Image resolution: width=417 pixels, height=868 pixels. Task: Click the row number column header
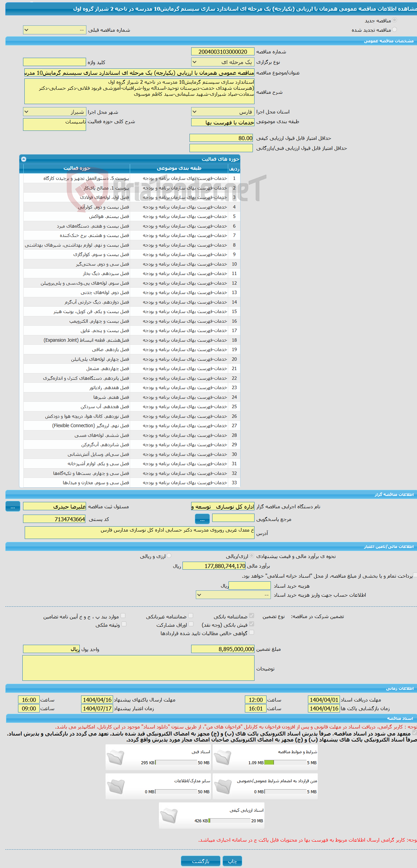[x=234, y=169]
